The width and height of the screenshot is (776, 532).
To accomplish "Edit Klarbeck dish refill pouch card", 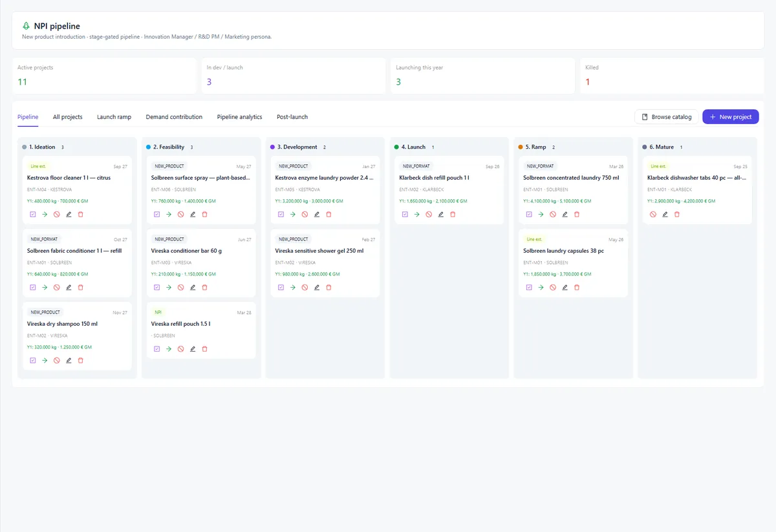I will [441, 214].
